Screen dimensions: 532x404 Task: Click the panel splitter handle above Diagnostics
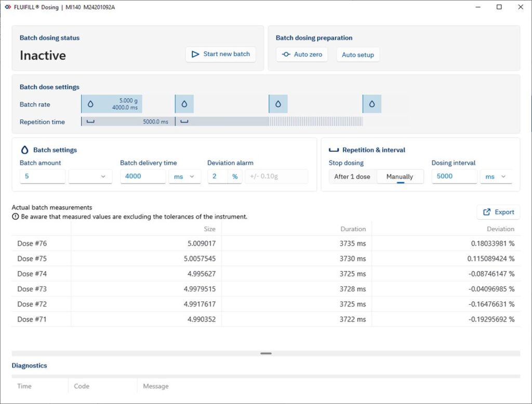click(x=266, y=353)
